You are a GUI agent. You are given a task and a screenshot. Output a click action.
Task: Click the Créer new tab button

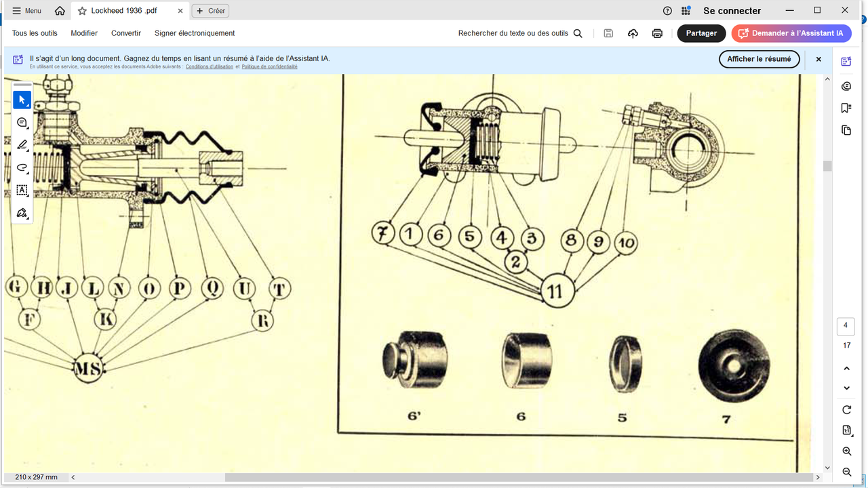point(210,11)
